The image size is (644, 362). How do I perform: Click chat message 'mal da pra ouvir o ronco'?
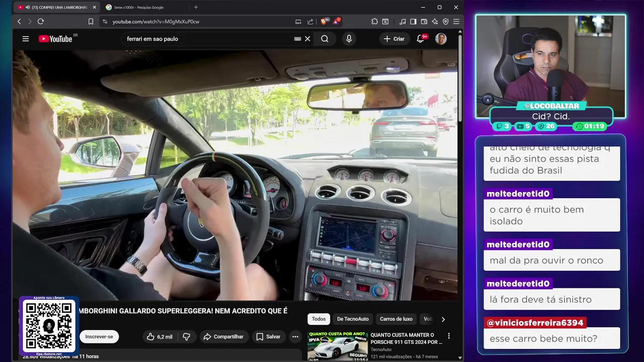click(551, 260)
